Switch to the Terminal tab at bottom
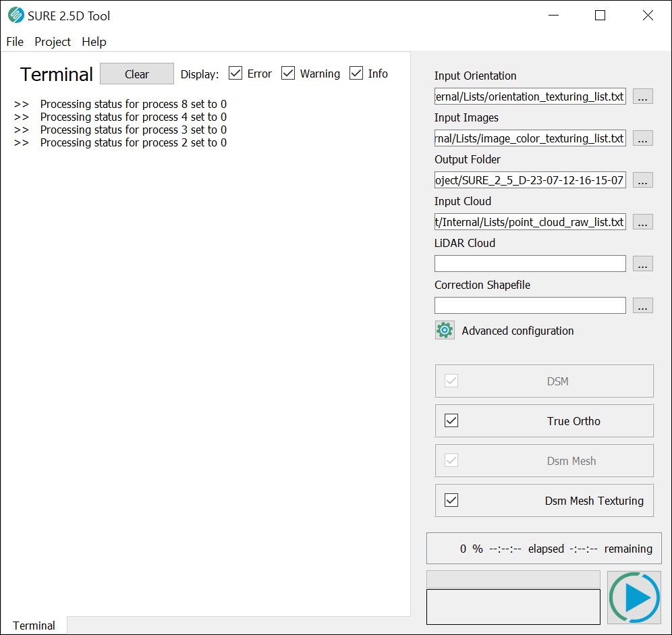This screenshot has width=672, height=635. [x=34, y=626]
